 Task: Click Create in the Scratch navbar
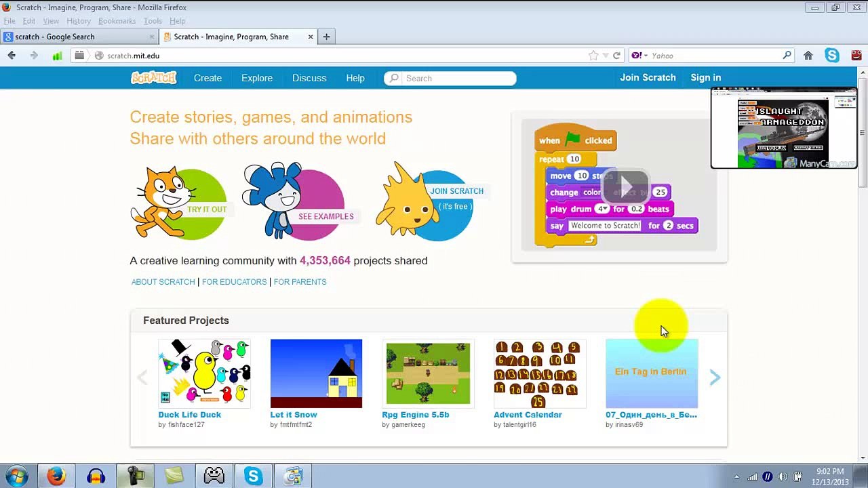coord(208,78)
